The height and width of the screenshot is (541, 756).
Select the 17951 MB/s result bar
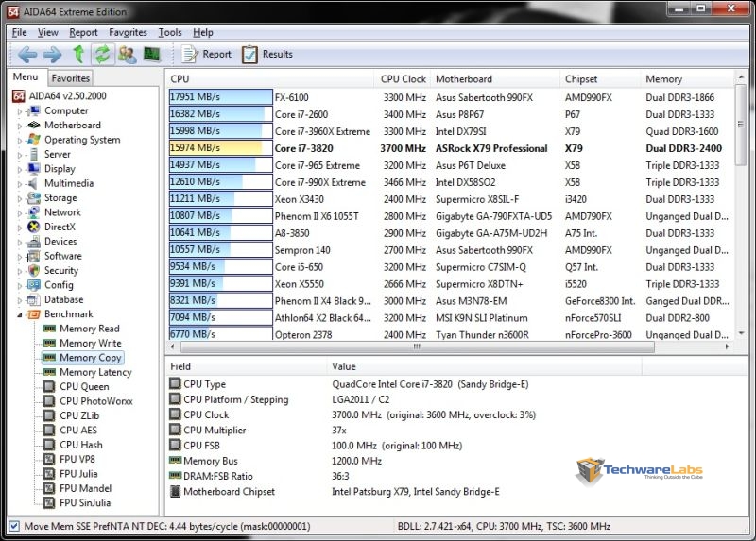(x=221, y=97)
